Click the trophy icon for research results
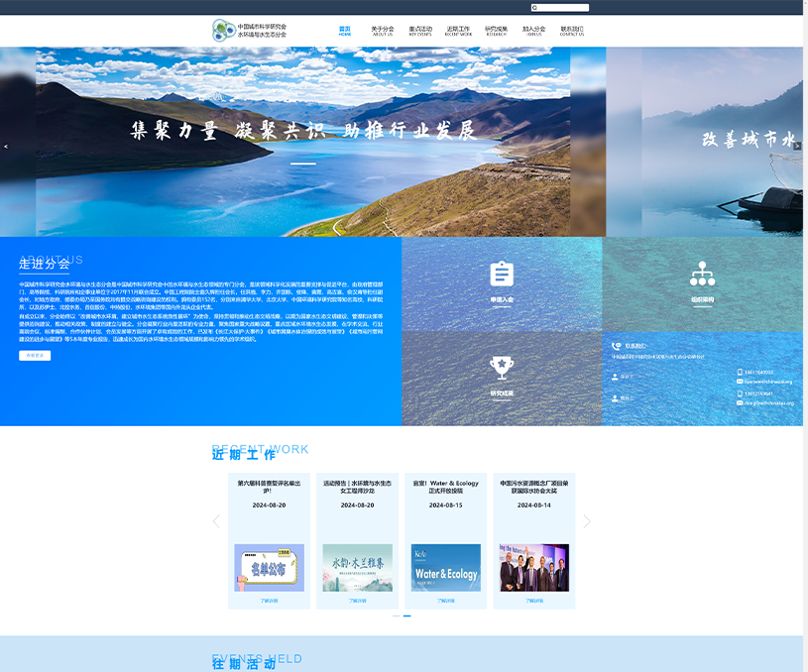808x672 pixels. (x=502, y=368)
